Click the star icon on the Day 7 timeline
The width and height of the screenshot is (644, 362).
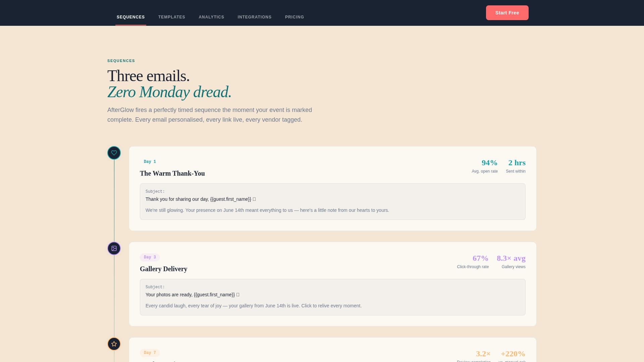tap(114, 344)
